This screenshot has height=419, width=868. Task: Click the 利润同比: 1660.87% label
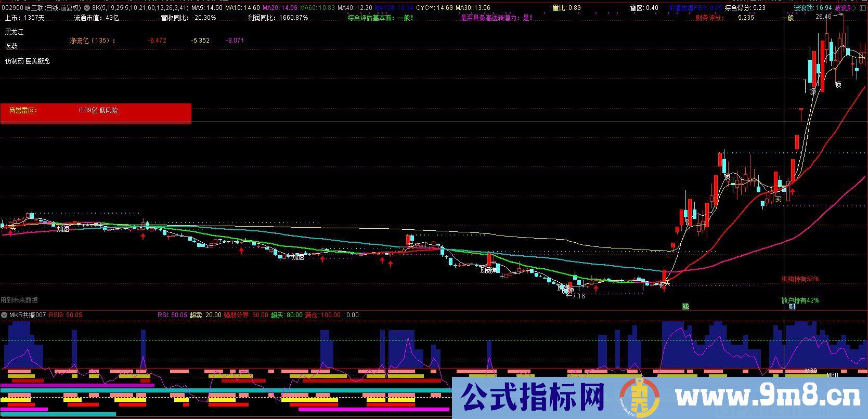[278, 18]
